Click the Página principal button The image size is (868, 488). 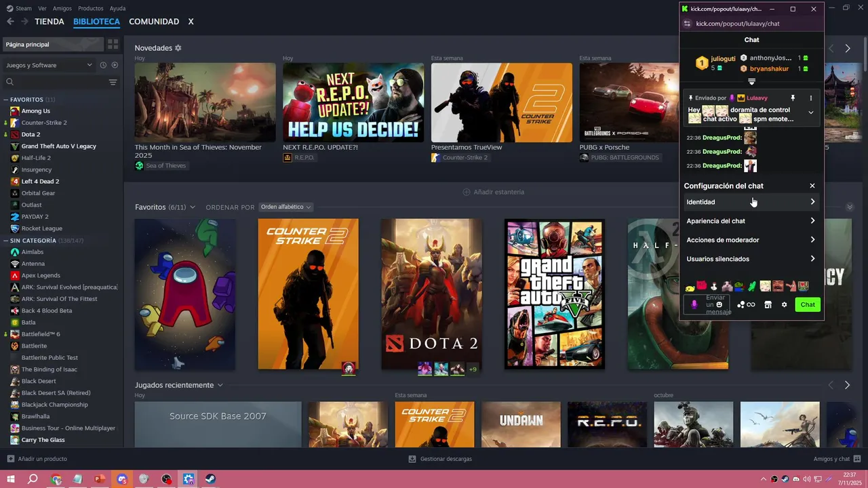click(53, 44)
